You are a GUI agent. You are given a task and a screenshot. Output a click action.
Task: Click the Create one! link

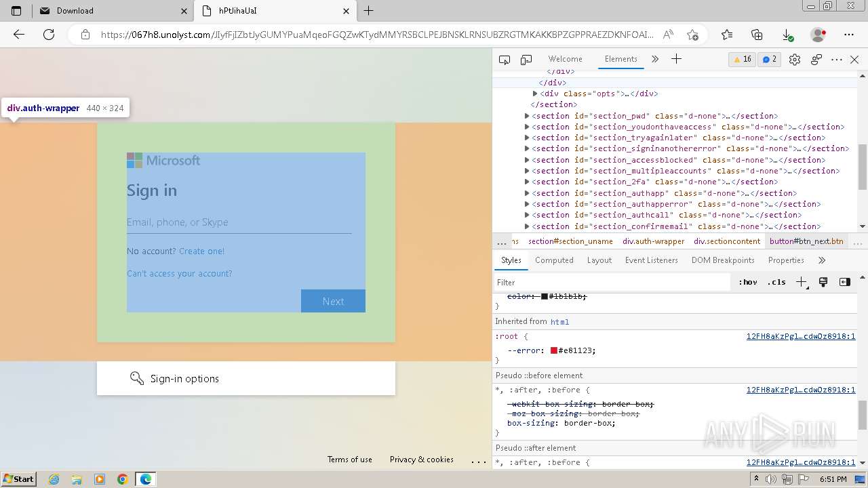pyautogui.click(x=201, y=251)
